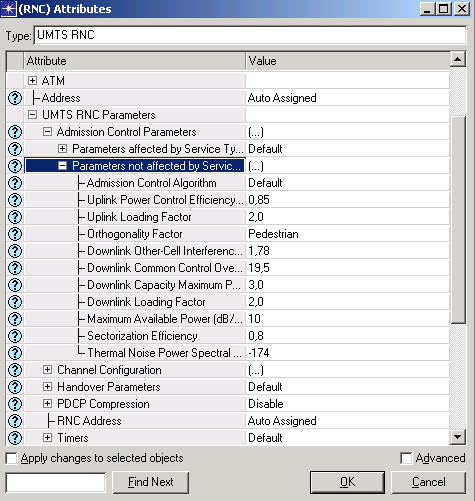Select the UMTS RNC Parameters row label

point(99,115)
